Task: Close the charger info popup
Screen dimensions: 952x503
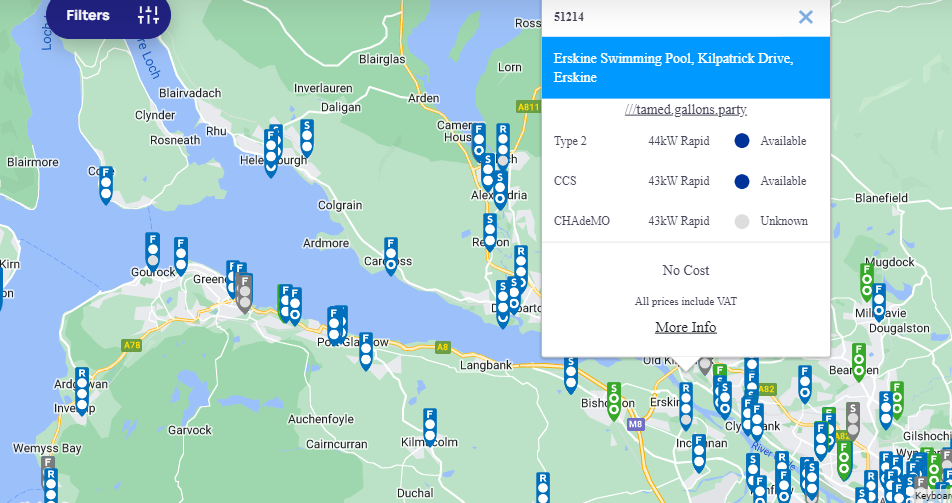Action: (805, 17)
